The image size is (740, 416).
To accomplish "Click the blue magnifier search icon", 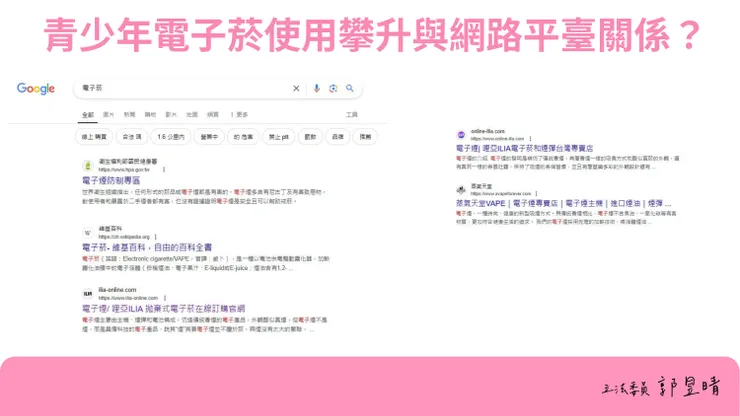I will click(350, 88).
